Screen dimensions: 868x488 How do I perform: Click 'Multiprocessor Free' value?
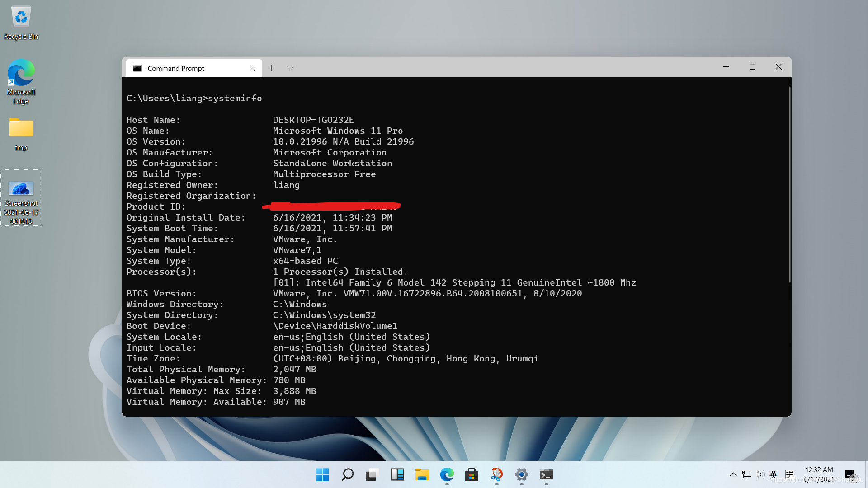324,174
